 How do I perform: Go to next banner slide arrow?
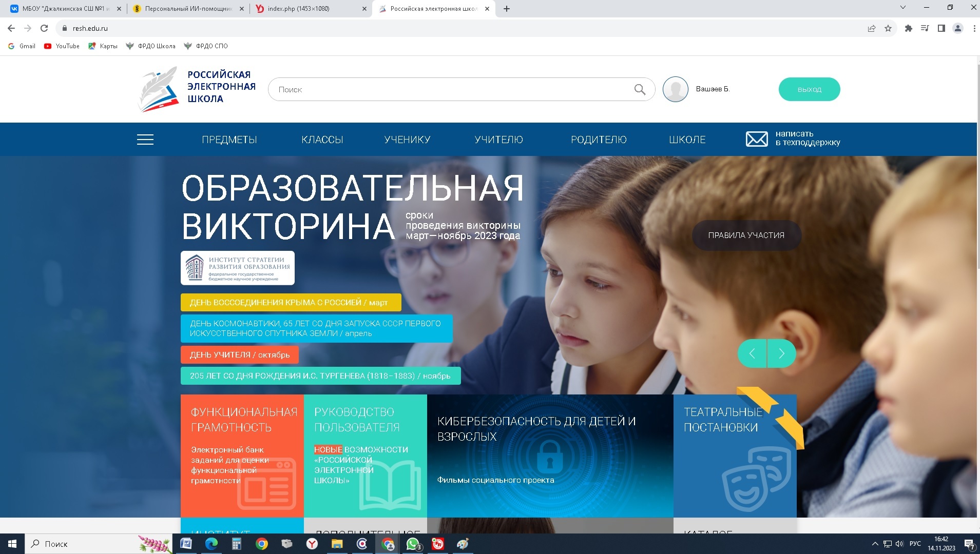click(x=781, y=353)
